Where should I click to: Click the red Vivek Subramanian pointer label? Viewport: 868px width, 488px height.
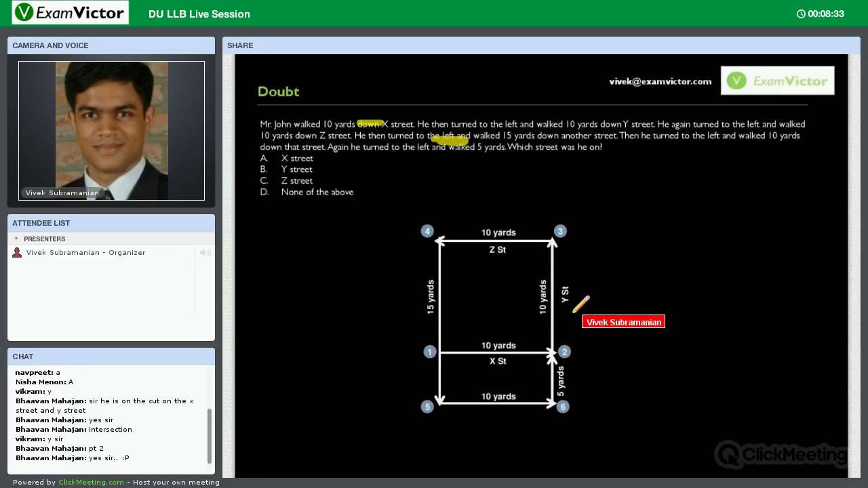(623, 322)
